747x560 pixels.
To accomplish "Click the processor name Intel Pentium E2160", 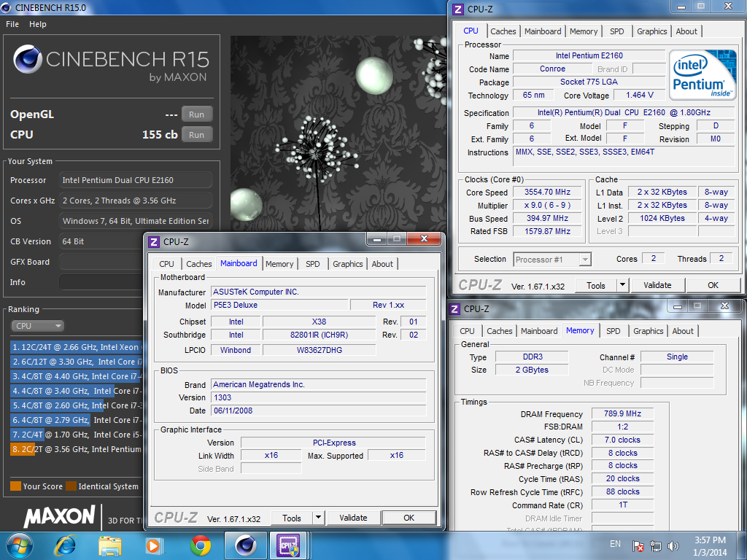I will 589,55.
